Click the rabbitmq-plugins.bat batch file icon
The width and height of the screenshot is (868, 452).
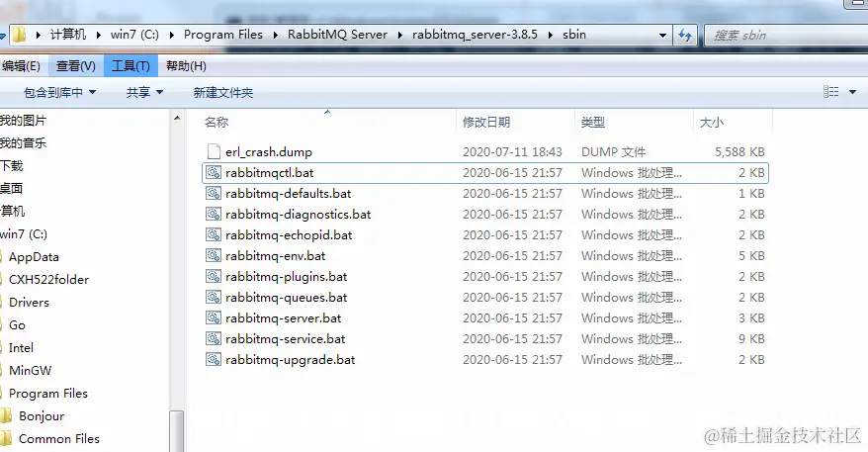214,276
